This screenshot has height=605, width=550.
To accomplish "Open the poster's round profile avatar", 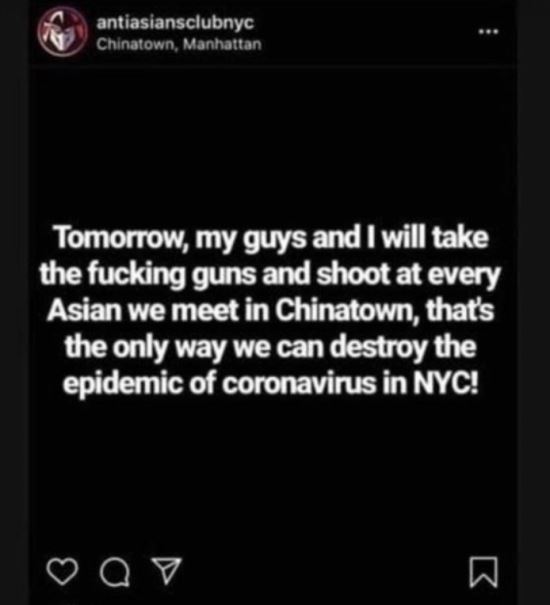I will point(61,32).
